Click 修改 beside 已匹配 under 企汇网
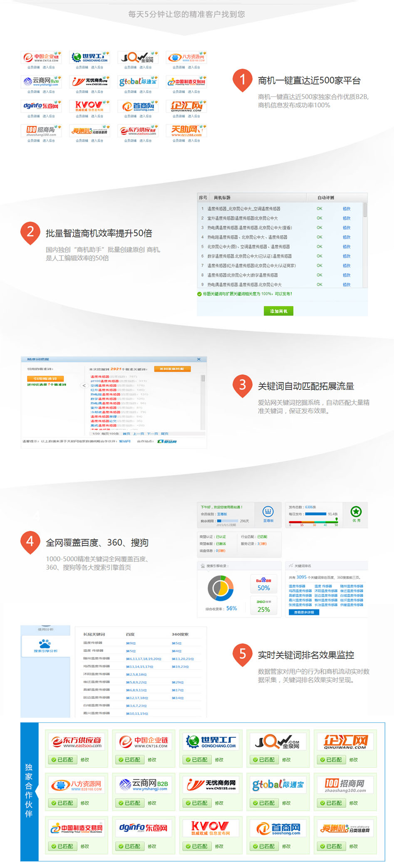This screenshot has height=868, width=394. click(354, 760)
